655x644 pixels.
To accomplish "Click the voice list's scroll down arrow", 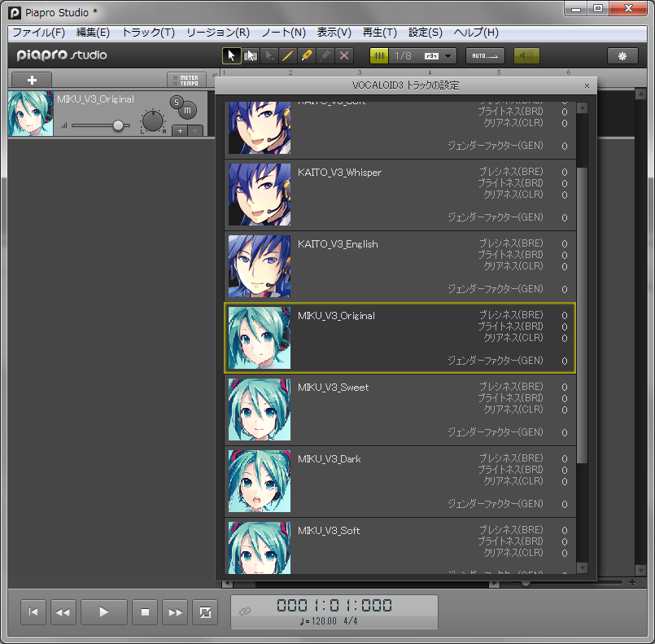I will (x=582, y=568).
